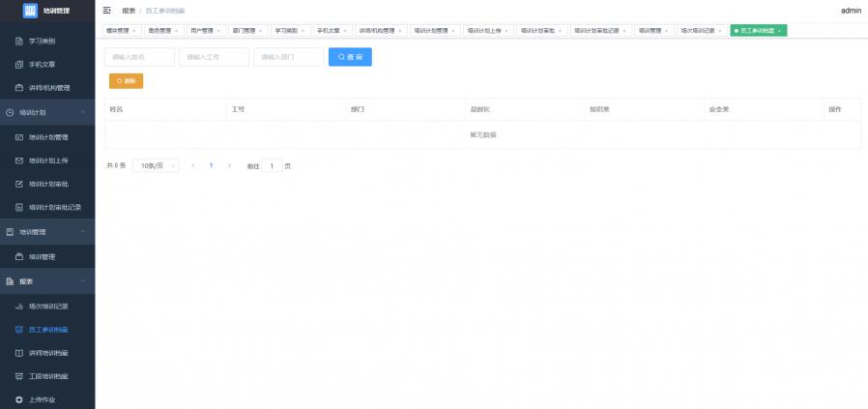
Task: Select page number 1 in pagination
Action: click(211, 165)
